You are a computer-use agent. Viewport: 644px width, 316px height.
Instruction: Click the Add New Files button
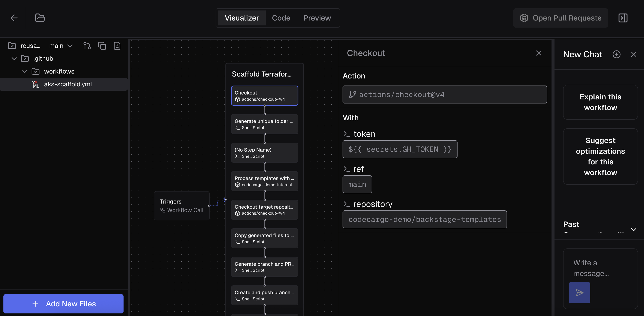64,304
